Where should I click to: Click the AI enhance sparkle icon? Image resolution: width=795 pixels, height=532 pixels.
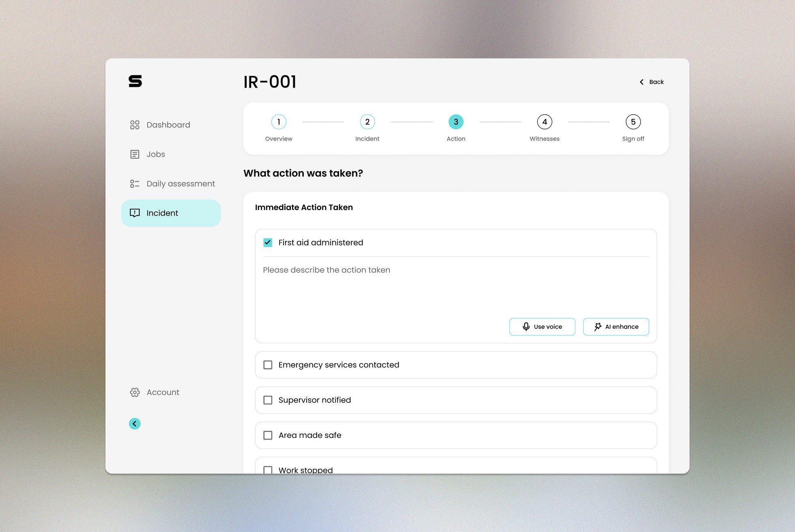click(x=598, y=327)
